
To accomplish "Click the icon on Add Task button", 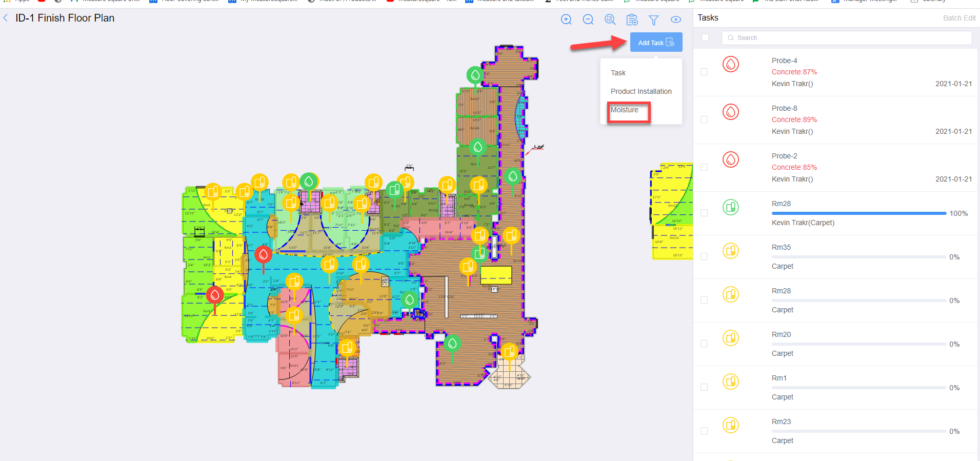I will (x=670, y=43).
